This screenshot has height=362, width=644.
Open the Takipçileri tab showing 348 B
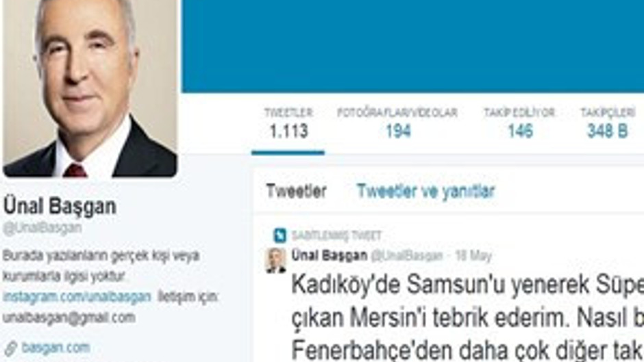coord(608,124)
